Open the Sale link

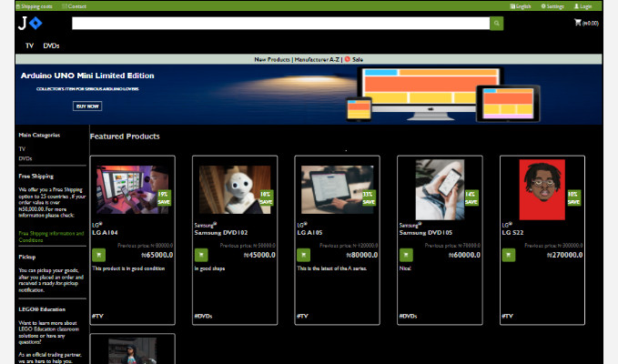point(358,59)
